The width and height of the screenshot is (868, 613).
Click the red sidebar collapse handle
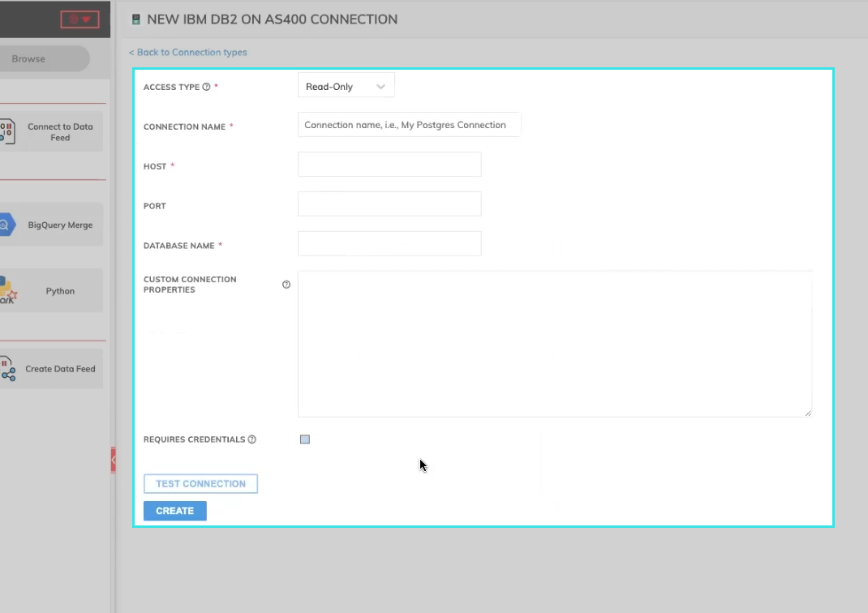[114, 460]
